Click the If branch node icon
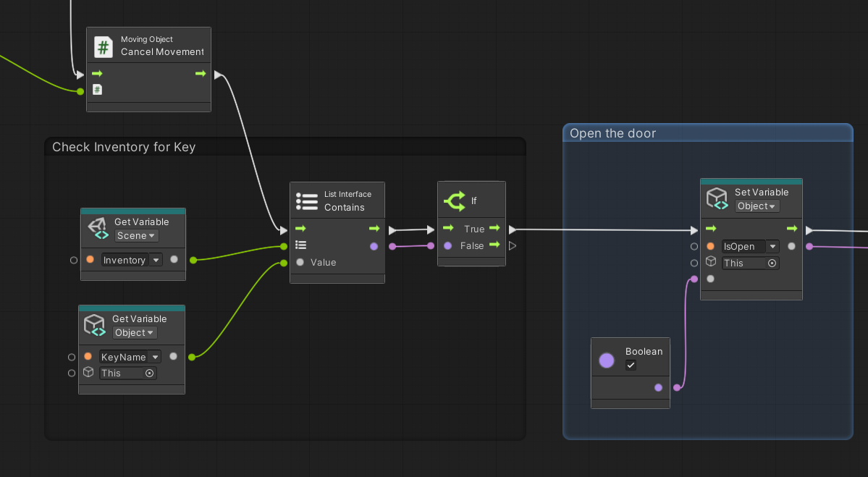Screen dimensions: 868x477 [x=454, y=200]
